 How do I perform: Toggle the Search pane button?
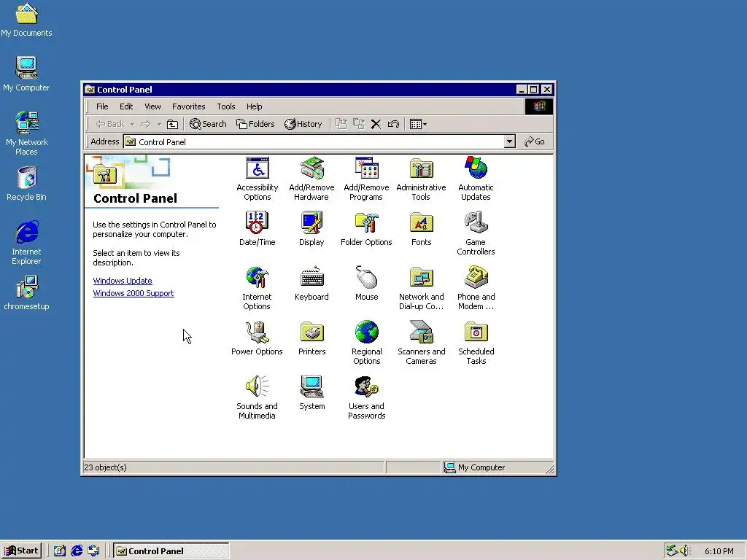tap(208, 124)
